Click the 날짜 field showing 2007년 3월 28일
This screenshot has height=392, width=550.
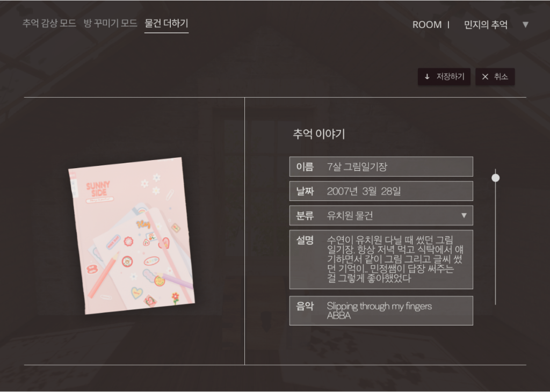coord(381,191)
